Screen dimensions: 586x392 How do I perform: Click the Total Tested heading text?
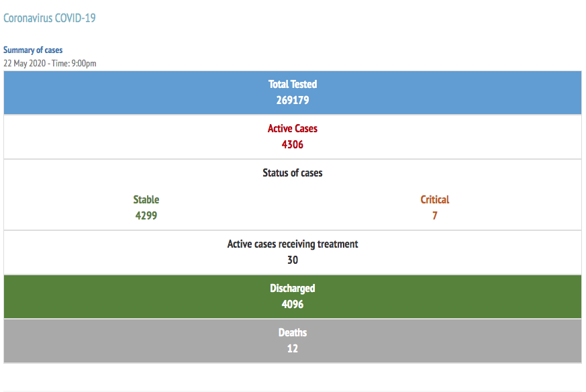pyautogui.click(x=293, y=84)
